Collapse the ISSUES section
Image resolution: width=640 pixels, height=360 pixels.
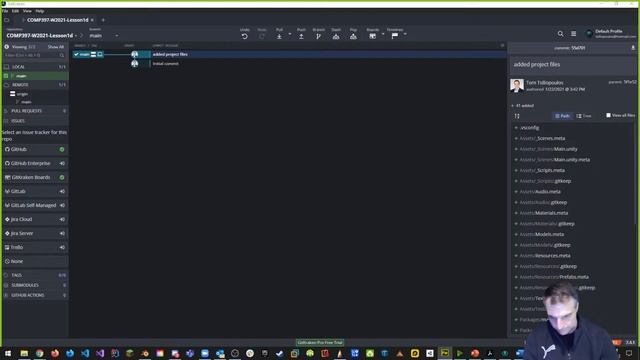[34, 121]
